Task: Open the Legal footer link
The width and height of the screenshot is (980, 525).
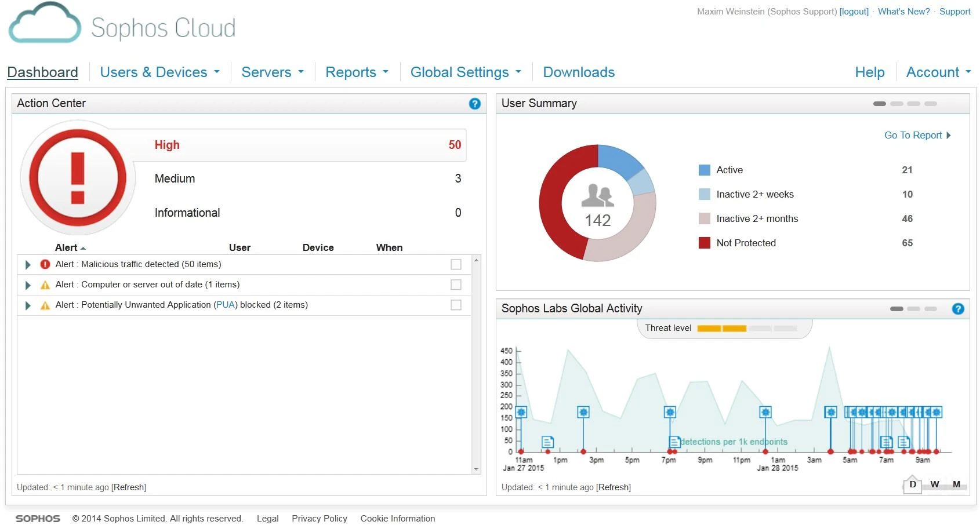Action: 268,519
